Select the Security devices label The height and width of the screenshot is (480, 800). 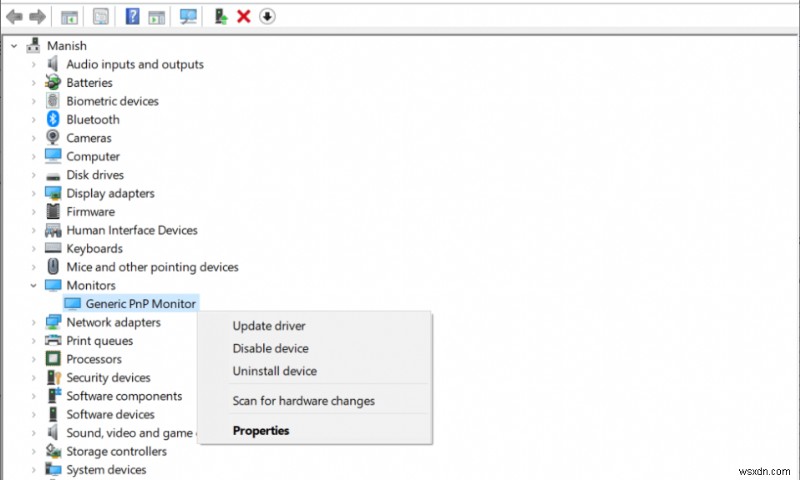coord(108,377)
